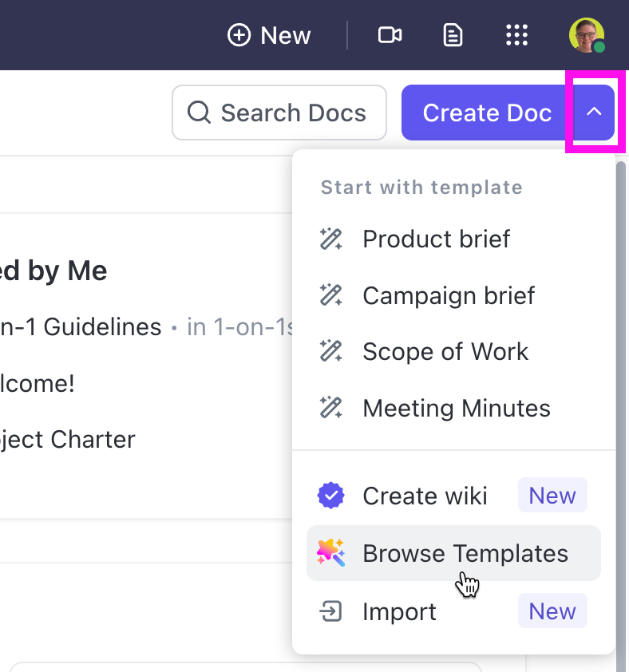Click the wiki verified badge icon

coord(331,496)
